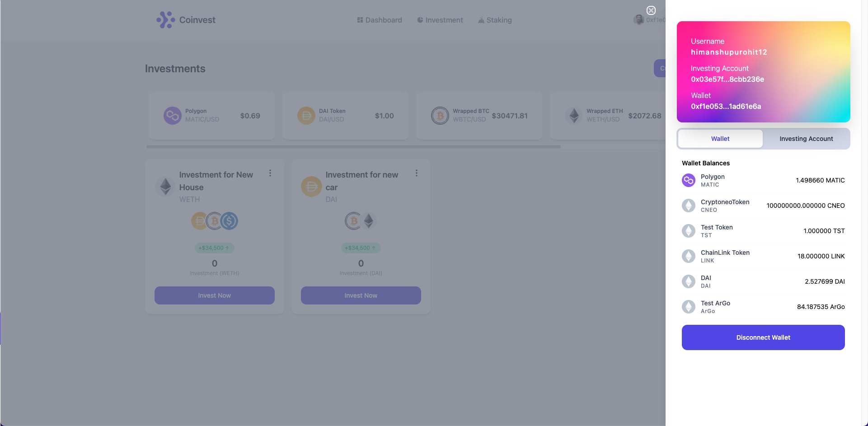Click the DAI icon on the new car investment card
This screenshot has height=426, width=868.
pyautogui.click(x=311, y=186)
